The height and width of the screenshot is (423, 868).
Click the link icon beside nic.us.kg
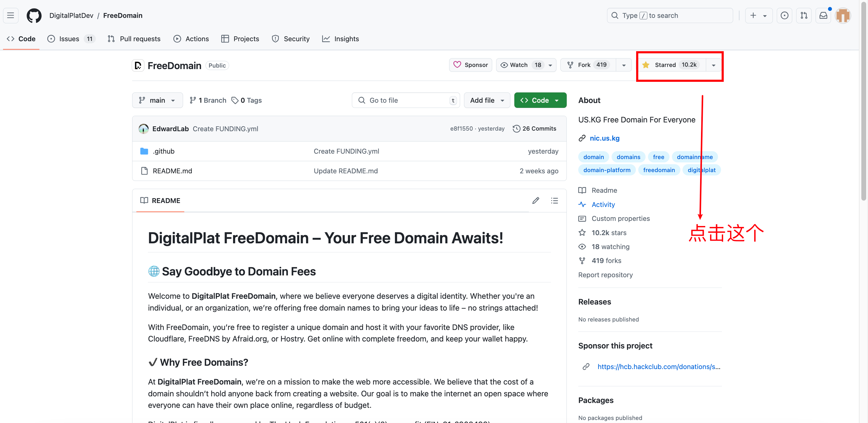point(582,138)
